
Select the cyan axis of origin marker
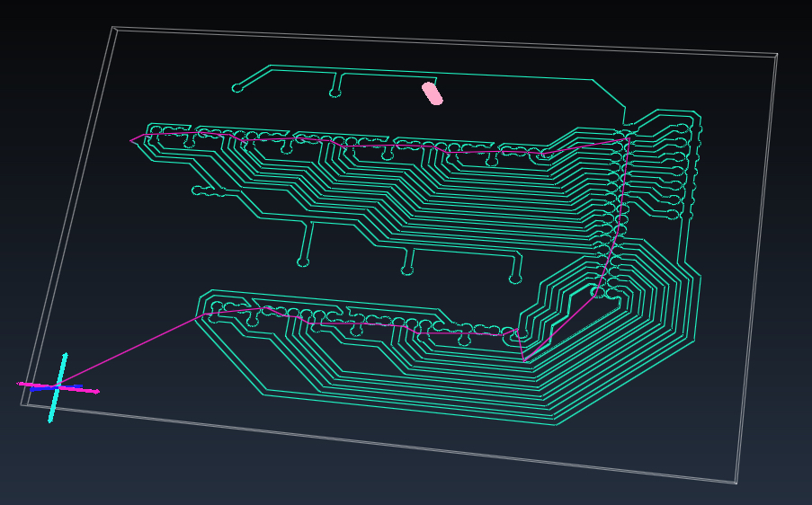coord(58,387)
